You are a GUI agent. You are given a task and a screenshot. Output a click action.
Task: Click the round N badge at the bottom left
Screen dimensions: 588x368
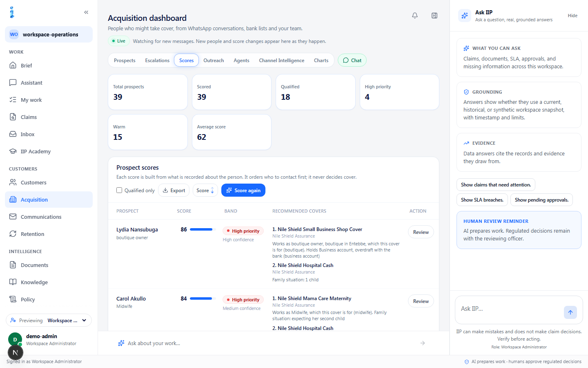(16, 352)
